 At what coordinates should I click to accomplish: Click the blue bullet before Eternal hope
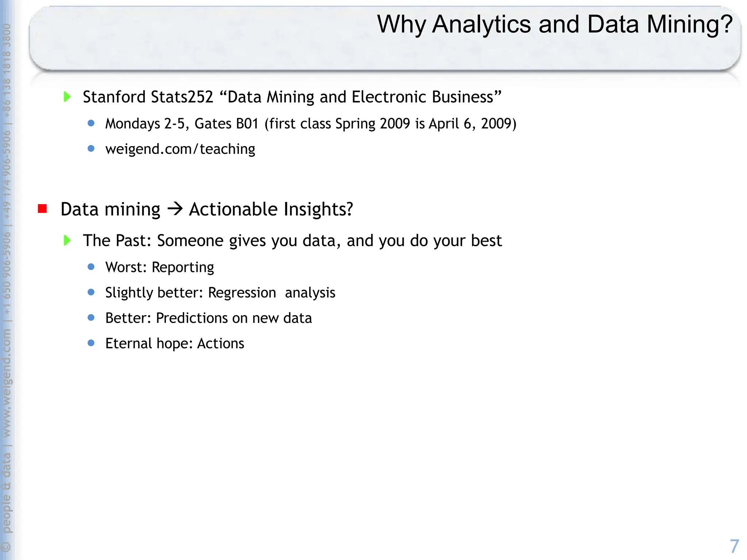tap(91, 343)
